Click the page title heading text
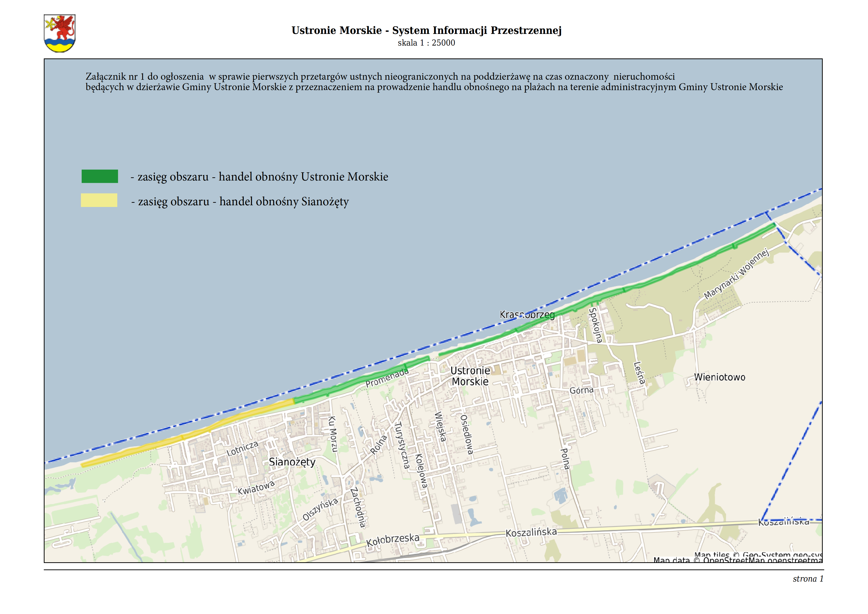 (426, 30)
